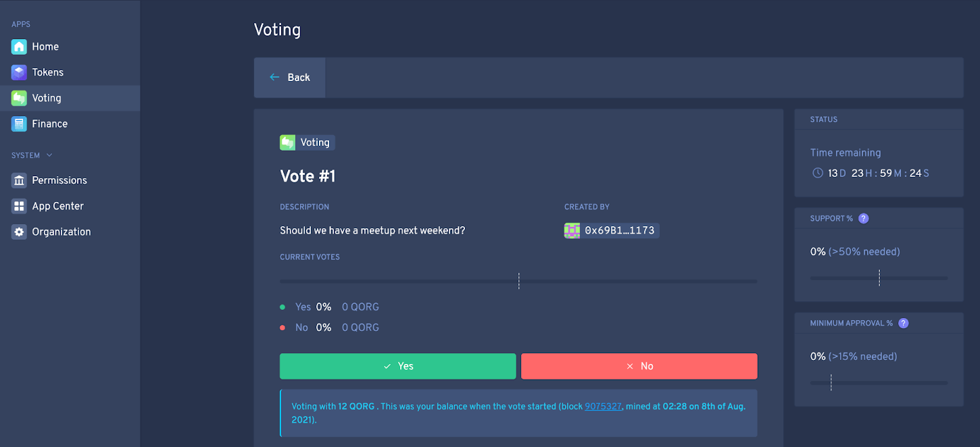
Task: Open block link 9075327
Action: pyautogui.click(x=603, y=406)
